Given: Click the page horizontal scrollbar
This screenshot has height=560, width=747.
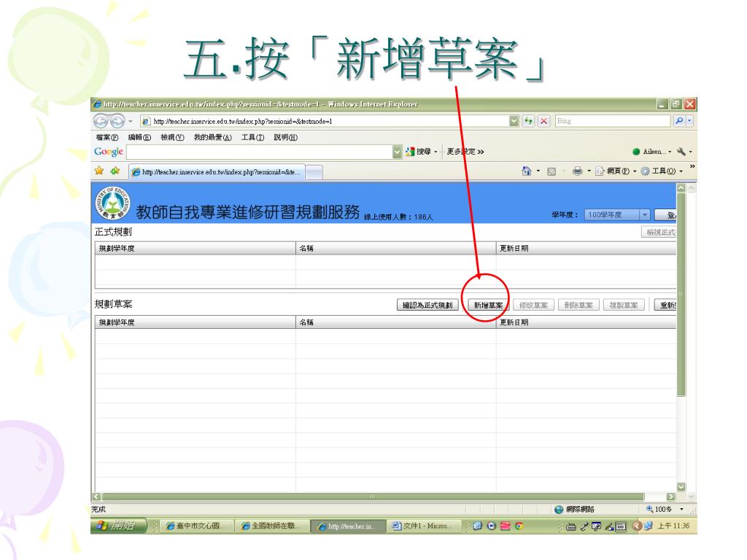Looking at the screenshot, I should click(373, 497).
